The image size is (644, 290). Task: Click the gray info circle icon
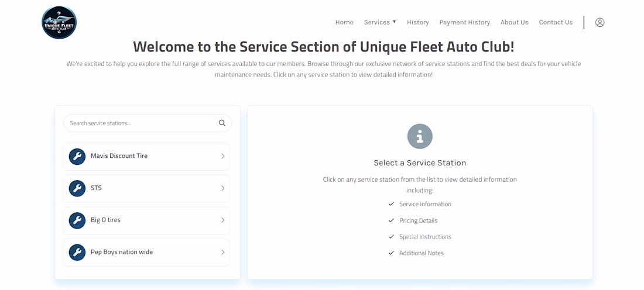coord(420,136)
